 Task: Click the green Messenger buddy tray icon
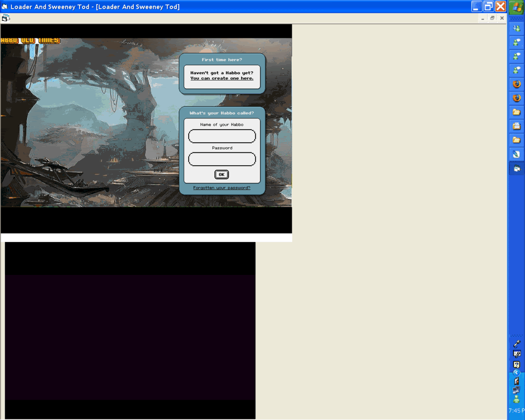[516, 399]
